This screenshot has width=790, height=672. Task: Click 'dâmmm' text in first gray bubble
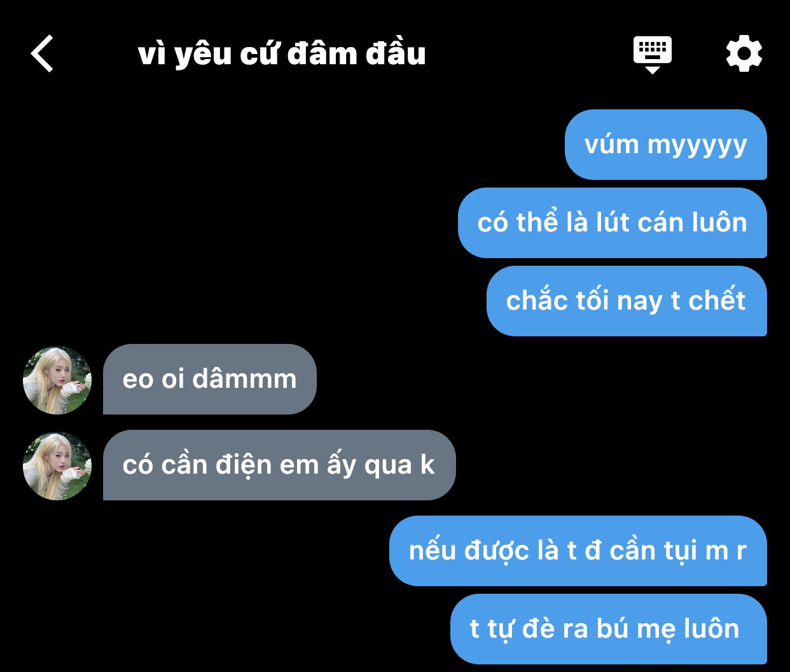(x=245, y=379)
